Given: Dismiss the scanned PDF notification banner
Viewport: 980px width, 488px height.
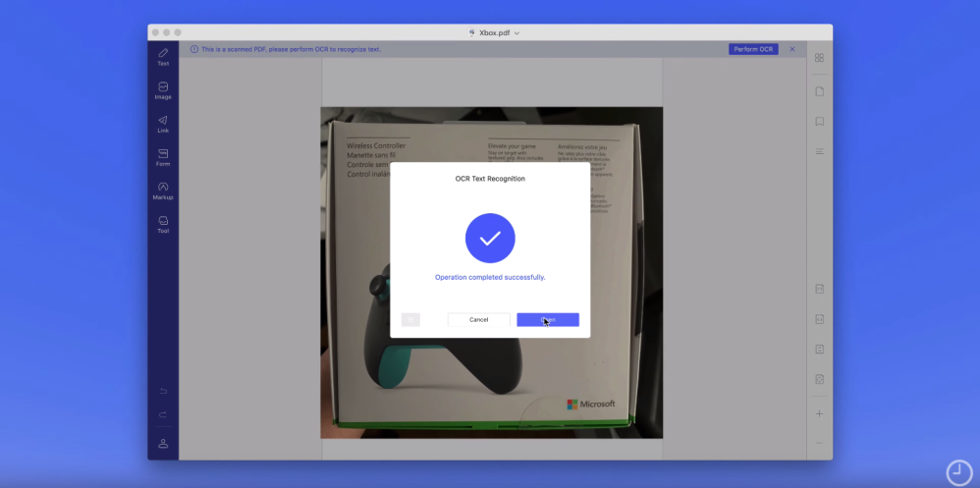Looking at the screenshot, I should (792, 49).
